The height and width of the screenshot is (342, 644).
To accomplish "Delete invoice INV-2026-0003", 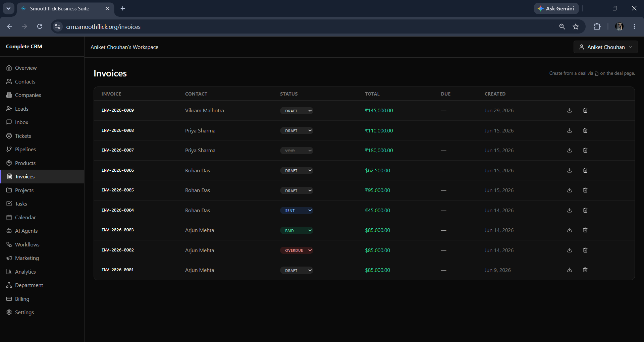I will (585, 230).
